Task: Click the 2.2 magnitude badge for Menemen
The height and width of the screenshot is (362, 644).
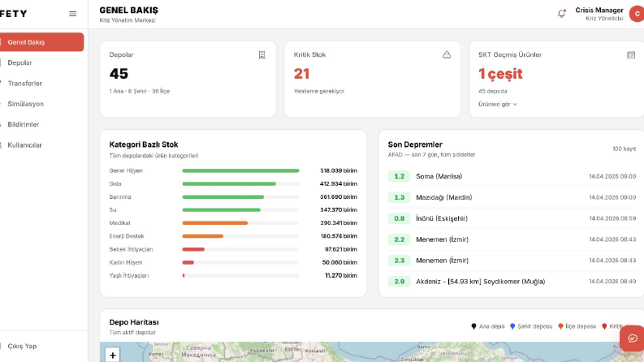Action: (399, 239)
